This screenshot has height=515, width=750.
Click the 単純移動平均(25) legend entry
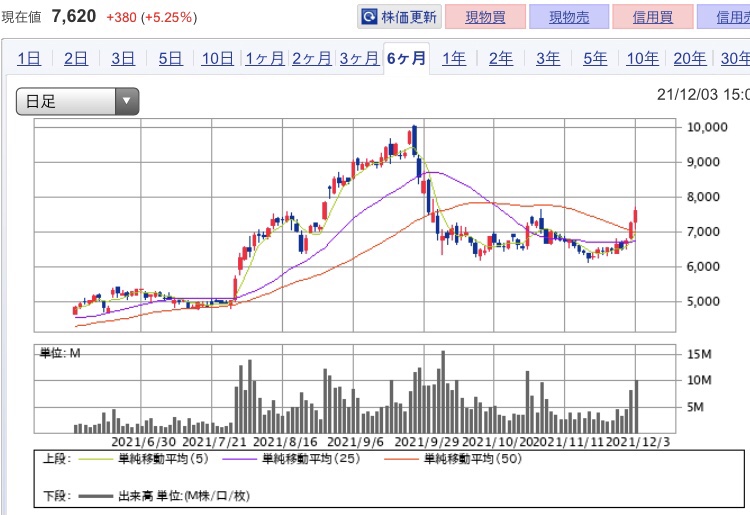pos(291,459)
